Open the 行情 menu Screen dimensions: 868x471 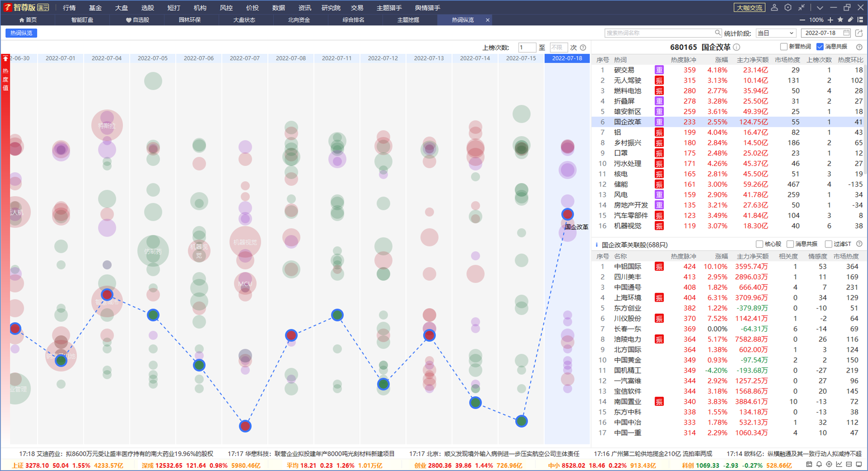[69, 8]
